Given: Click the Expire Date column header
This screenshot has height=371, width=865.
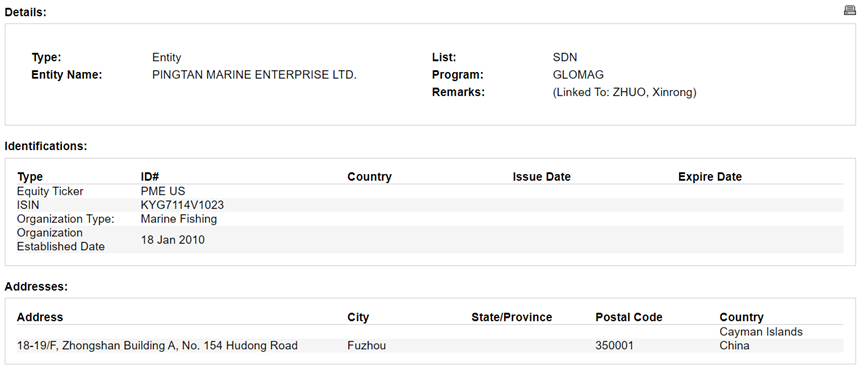Looking at the screenshot, I should 710,177.
